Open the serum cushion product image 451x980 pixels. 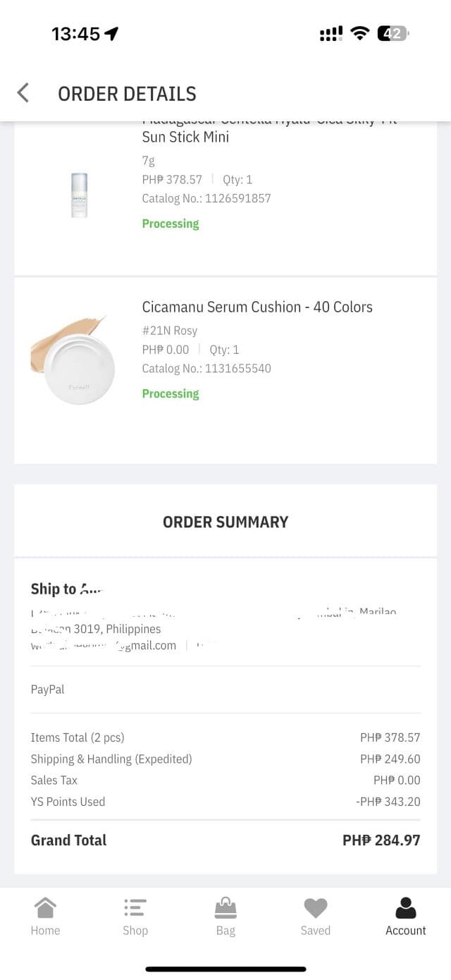coord(73,360)
